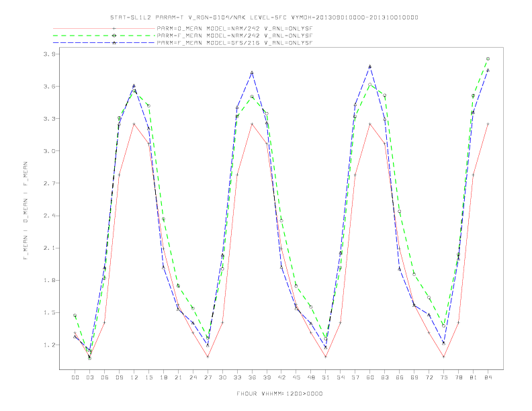Click y-axis tick value 2.1
Image resolution: width=532 pixels, height=411 pixels.
coord(50,248)
